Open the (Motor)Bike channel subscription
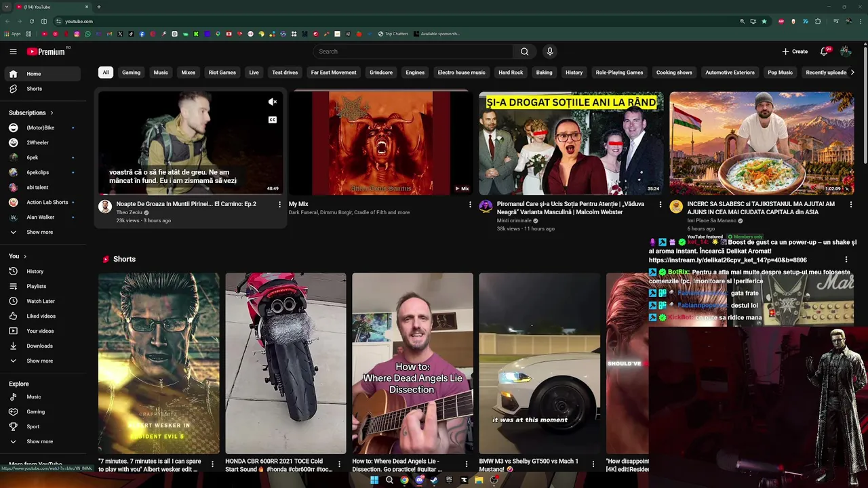 (x=43, y=127)
